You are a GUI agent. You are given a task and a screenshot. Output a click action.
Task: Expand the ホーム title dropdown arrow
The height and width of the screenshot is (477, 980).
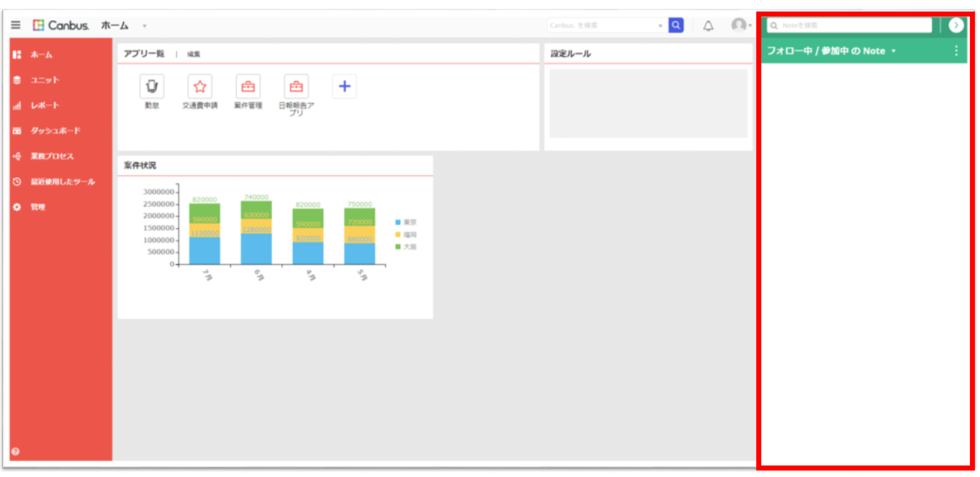pyautogui.click(x=144, y=26)
